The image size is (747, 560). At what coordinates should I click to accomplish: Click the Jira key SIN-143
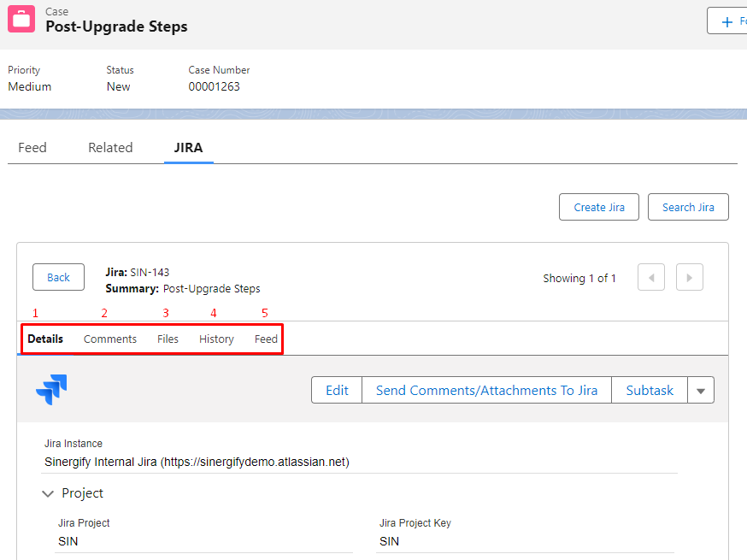(150, 272)
